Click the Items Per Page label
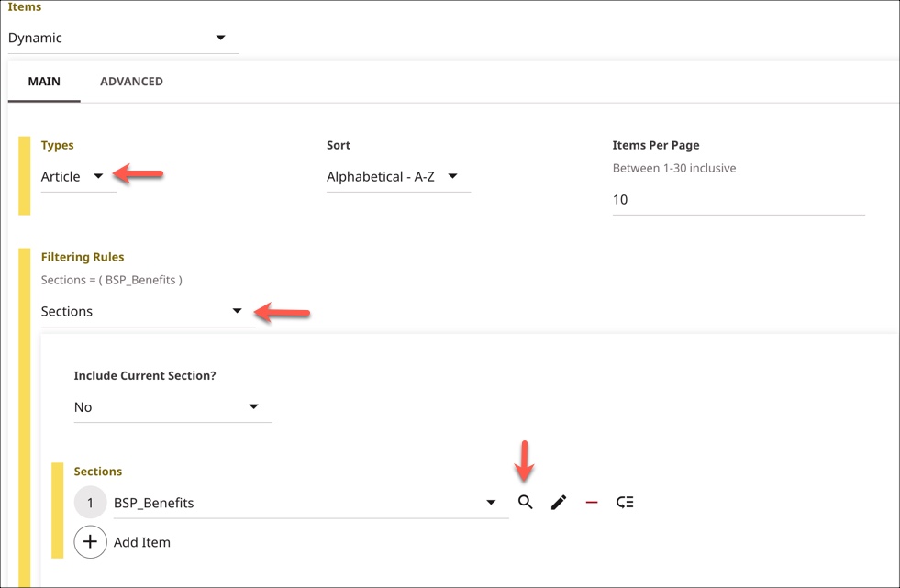Viewport: 900px width, 588px height. pos(655,145)
